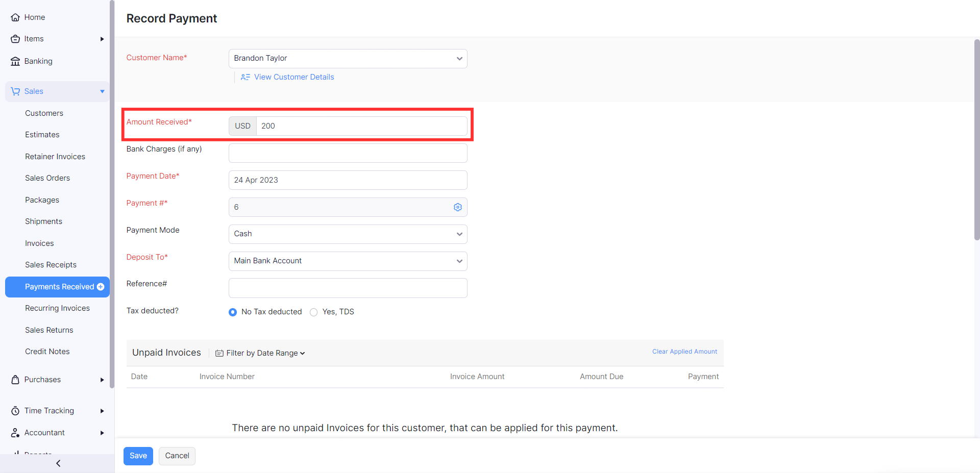Expand Filter by Date Range dropdown
The image size is (980, 473).
pos(260,353)
